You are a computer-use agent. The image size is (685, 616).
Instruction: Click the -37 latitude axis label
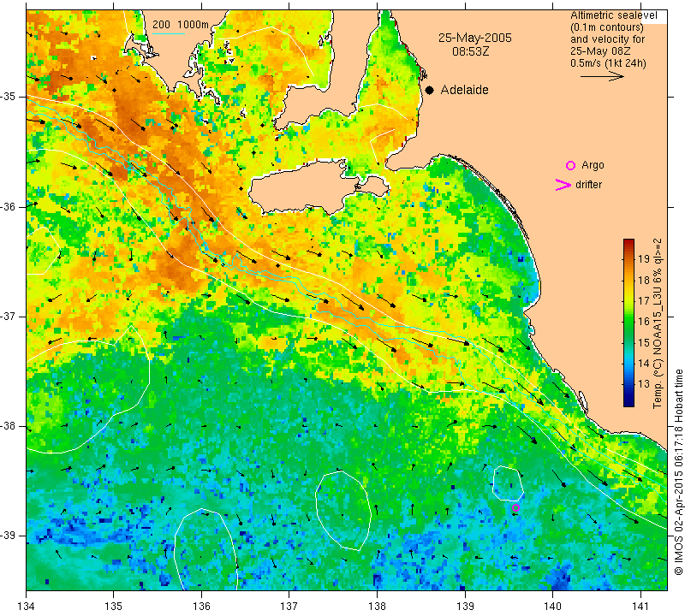point(8,316)
